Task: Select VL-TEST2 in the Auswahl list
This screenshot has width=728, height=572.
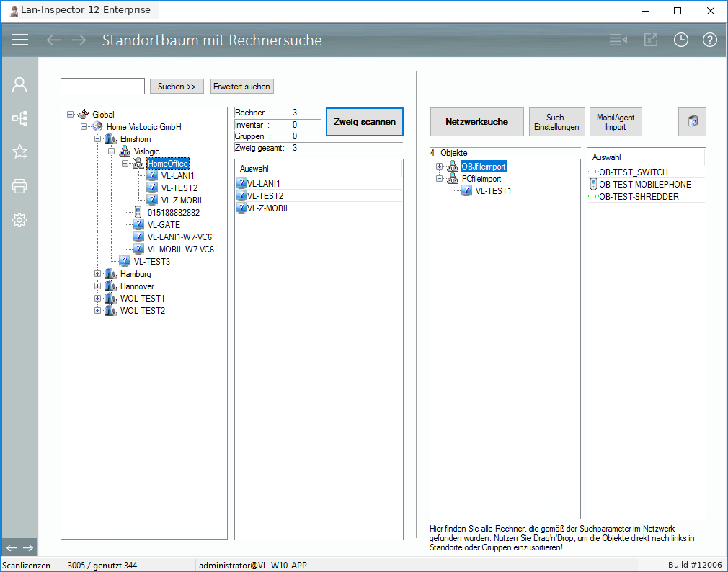Action: [x=319, y=195]
